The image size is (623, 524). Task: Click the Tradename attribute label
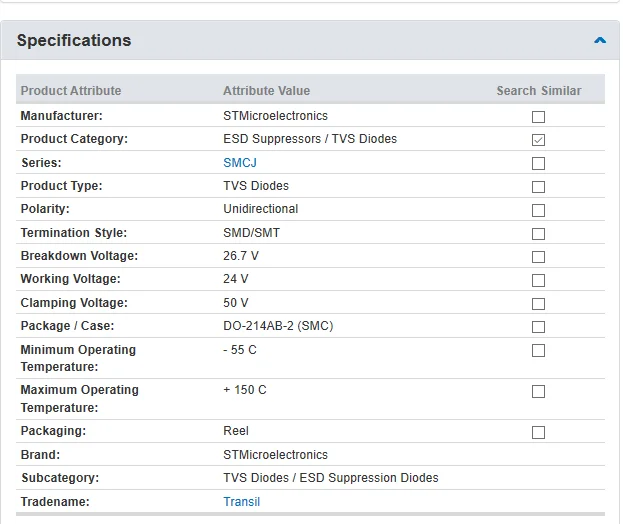pos(55,501)
